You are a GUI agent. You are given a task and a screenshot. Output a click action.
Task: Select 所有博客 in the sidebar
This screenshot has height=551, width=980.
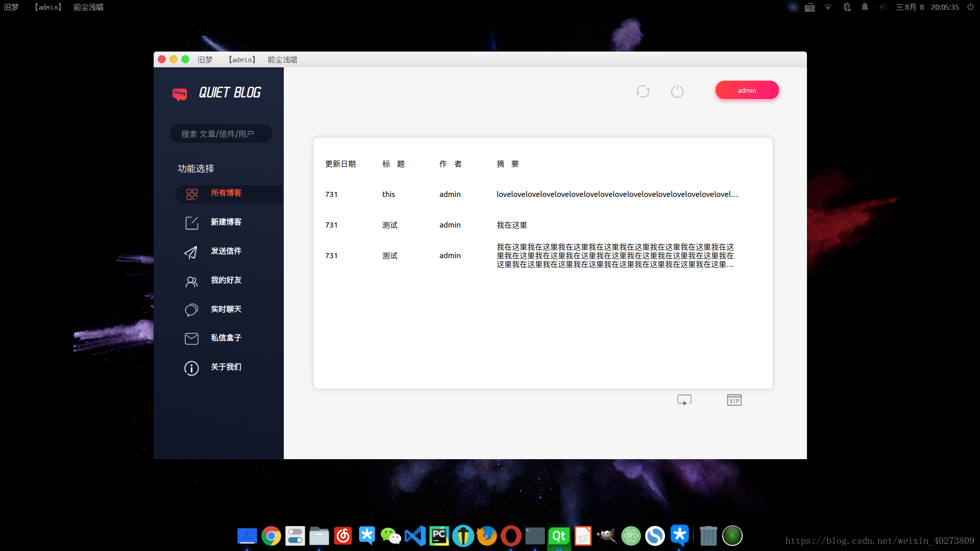point(226,193)
